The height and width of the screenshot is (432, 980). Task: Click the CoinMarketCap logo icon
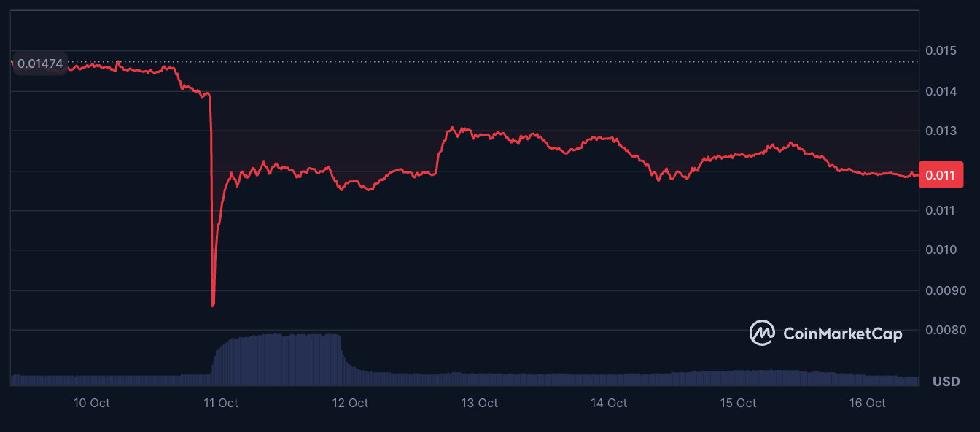(763, 333)
